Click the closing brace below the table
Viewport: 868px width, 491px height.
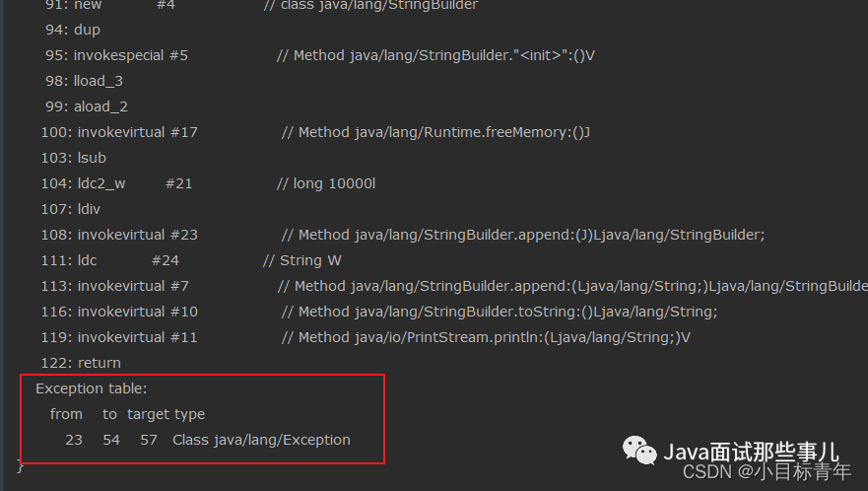pyautogui.click(x=21, y=465)
